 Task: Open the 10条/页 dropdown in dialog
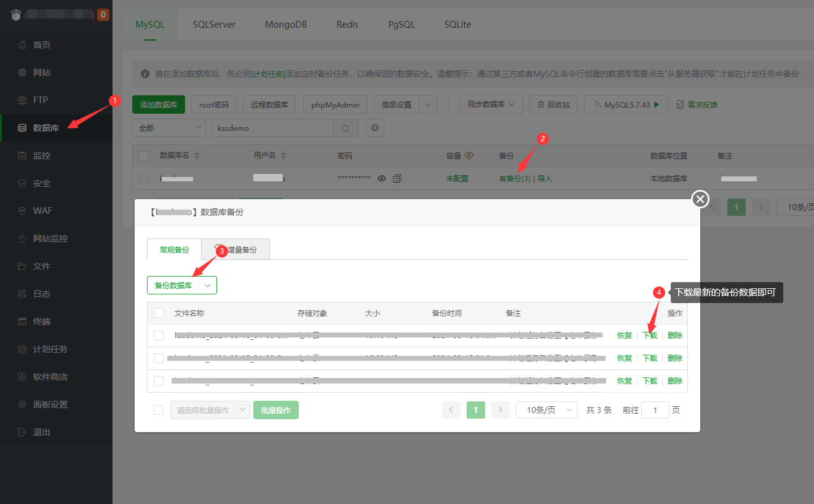(x=547, y=410)
